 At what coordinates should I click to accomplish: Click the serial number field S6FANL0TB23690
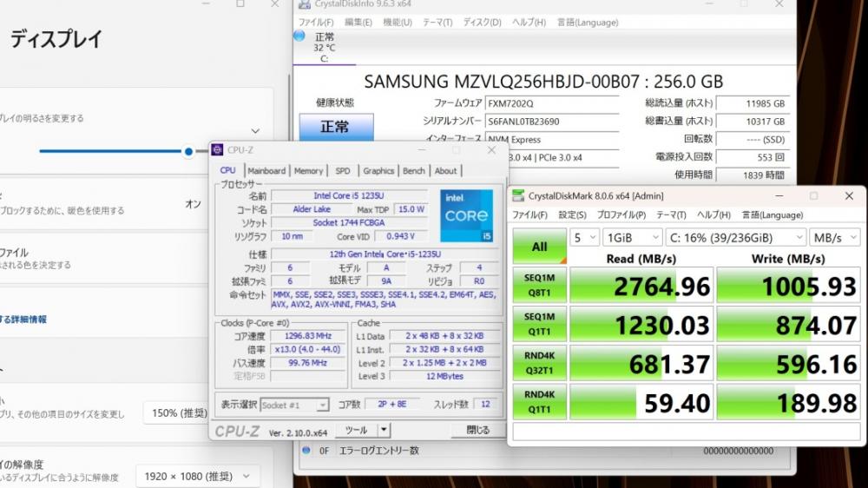point(552,122)
